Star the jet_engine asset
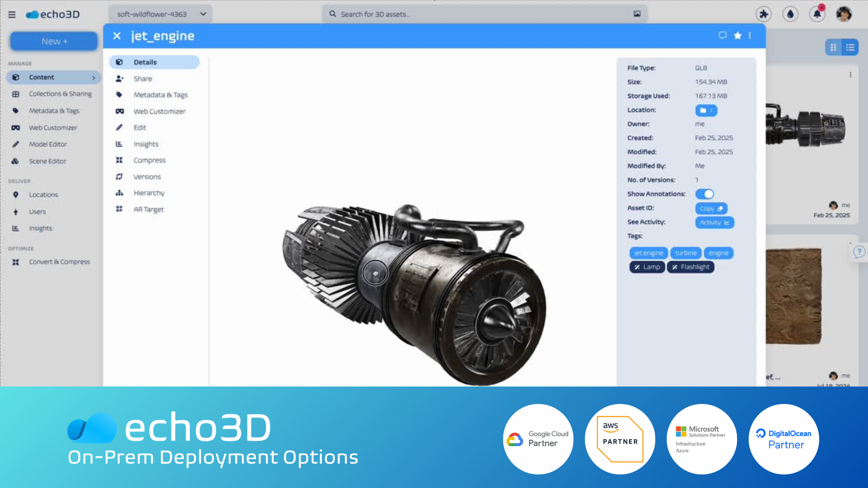 tap(737, 35)
